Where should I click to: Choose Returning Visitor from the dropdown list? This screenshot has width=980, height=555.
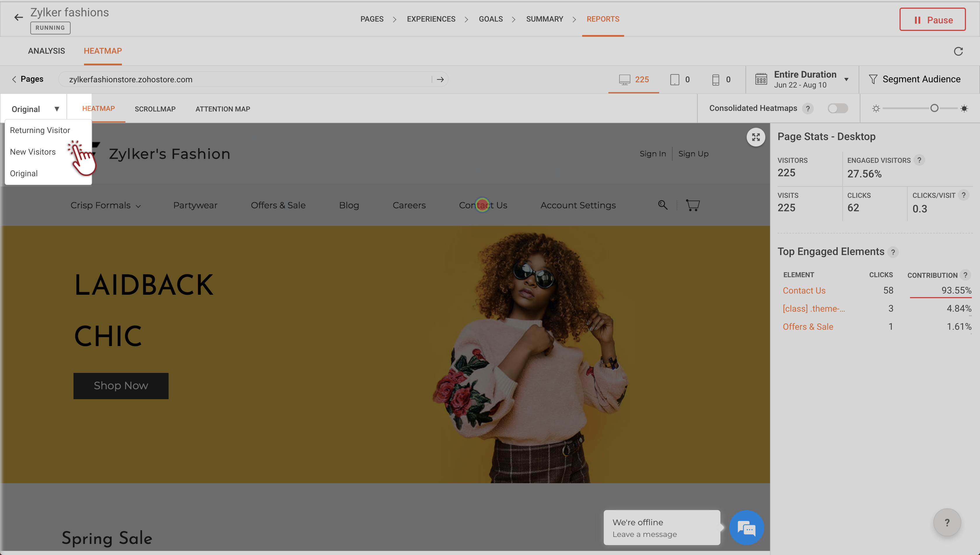pos(40,130)
